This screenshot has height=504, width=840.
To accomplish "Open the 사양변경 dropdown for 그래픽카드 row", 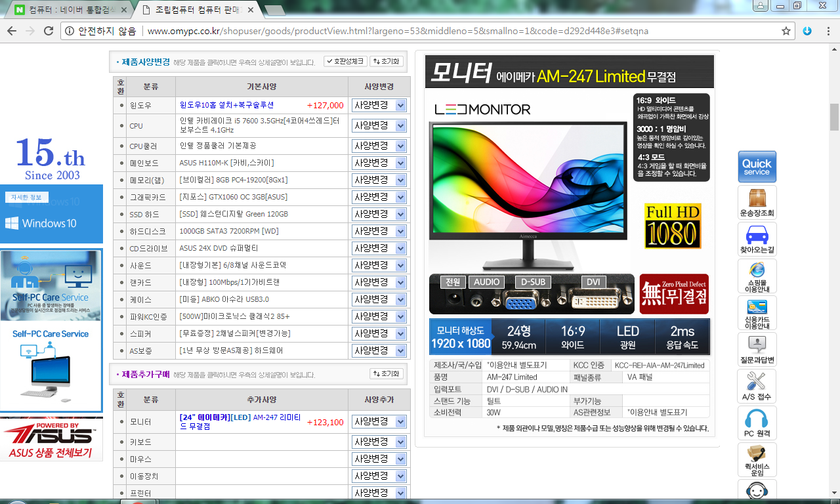I will 379,197.
